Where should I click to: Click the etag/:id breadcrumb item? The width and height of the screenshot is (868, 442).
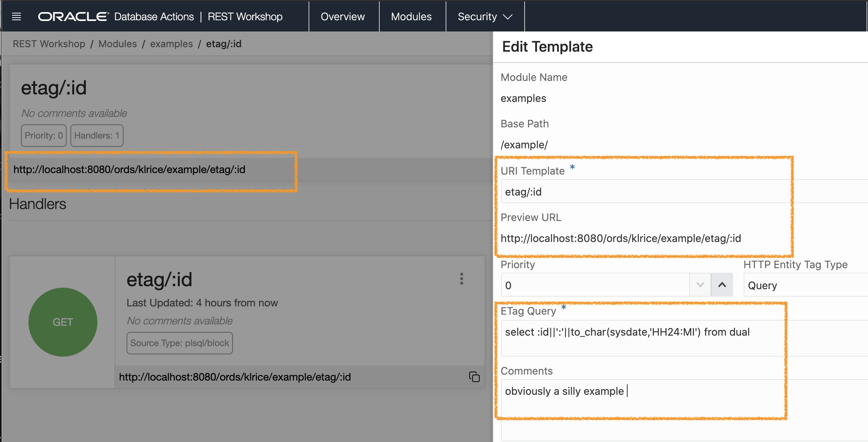tap(224, 44)
